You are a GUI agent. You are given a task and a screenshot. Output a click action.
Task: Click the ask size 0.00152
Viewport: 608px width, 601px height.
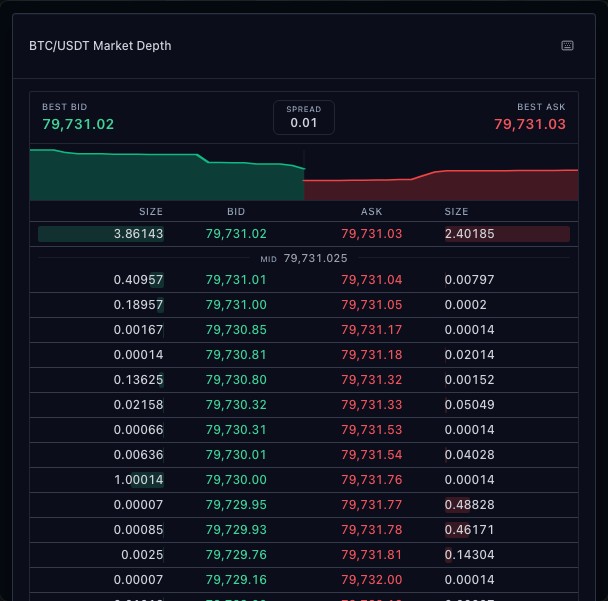point(470,380)
